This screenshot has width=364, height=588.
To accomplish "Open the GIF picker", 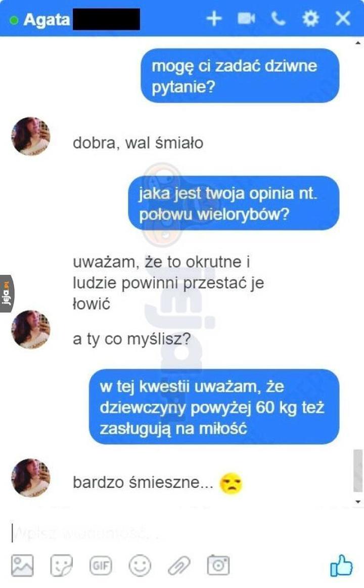I will pyautogui.click(x=101, y=565).
